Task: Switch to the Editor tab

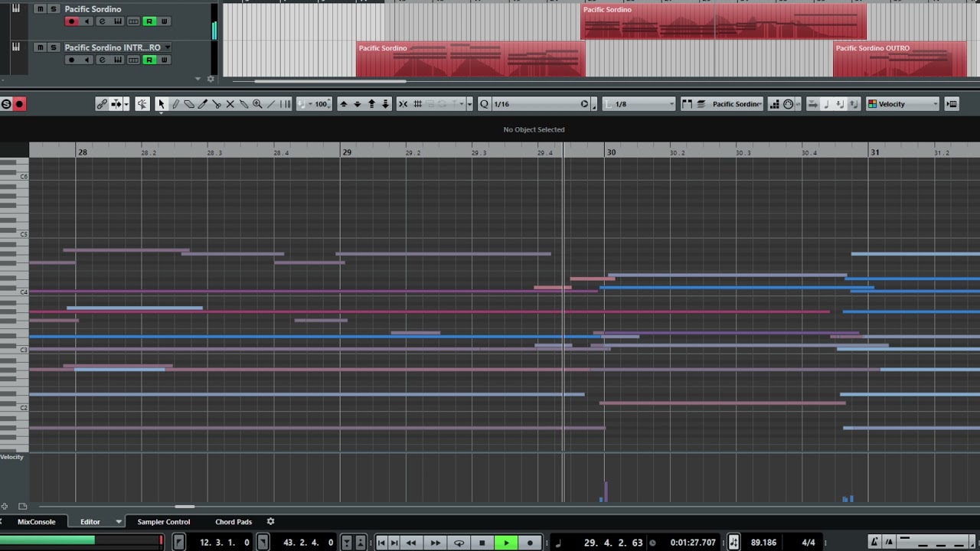Action: [90, 522]
